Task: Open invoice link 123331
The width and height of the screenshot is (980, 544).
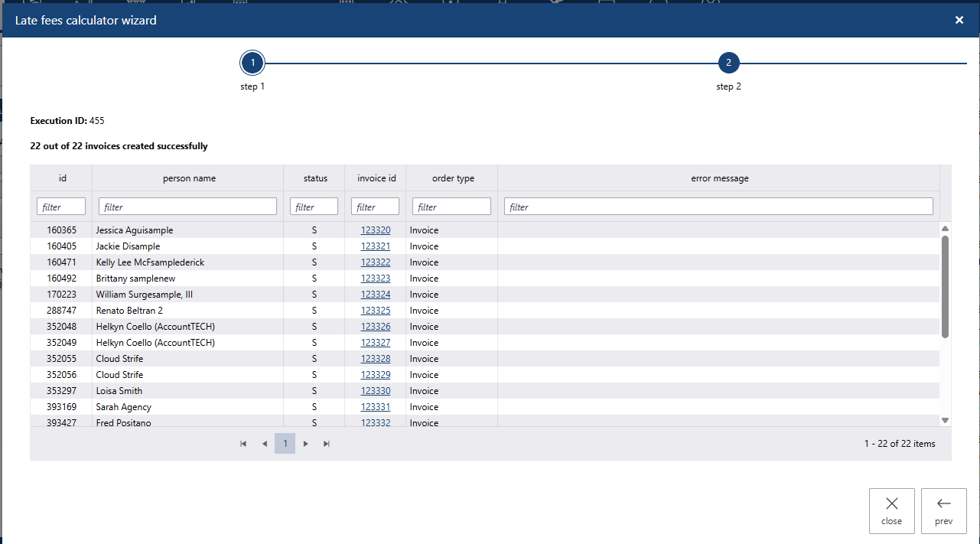Action: point(376,407)
